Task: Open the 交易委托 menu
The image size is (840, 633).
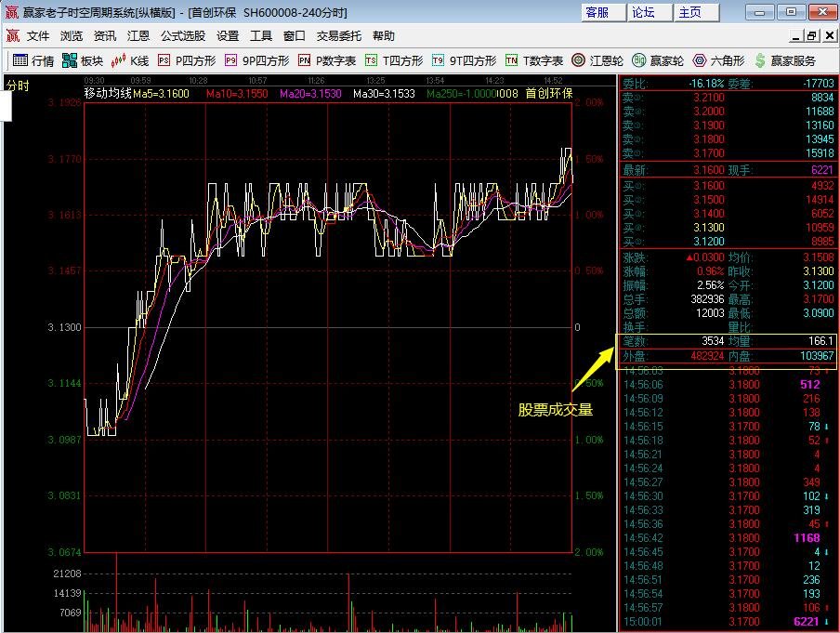Action: 339,35
